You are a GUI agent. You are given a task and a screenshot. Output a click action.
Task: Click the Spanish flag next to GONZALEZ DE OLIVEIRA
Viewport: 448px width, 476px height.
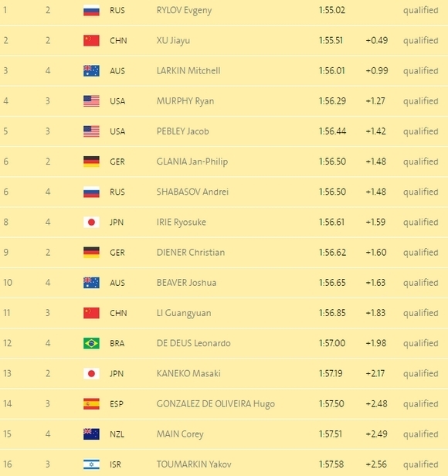91,403
